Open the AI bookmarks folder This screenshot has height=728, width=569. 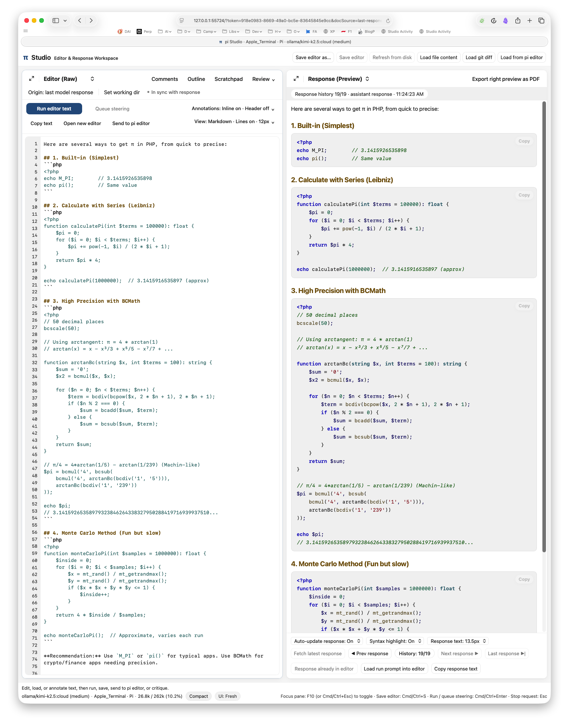[x=165, y=32]
